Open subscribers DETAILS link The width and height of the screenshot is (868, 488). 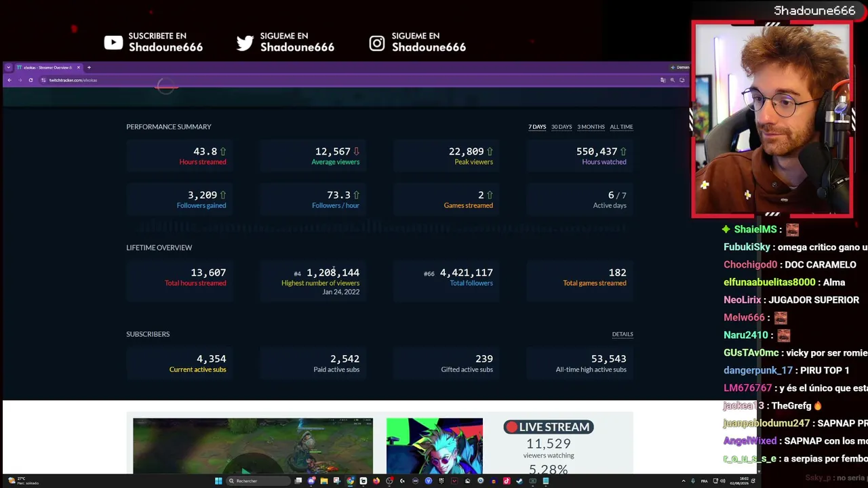pyautogui.click(x=623, y=334)
